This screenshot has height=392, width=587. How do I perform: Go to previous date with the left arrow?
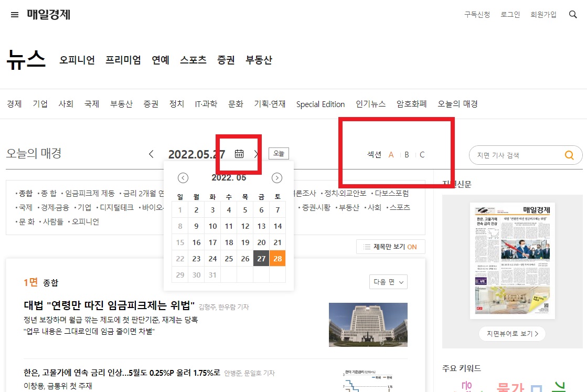click(x=151, y=154)
